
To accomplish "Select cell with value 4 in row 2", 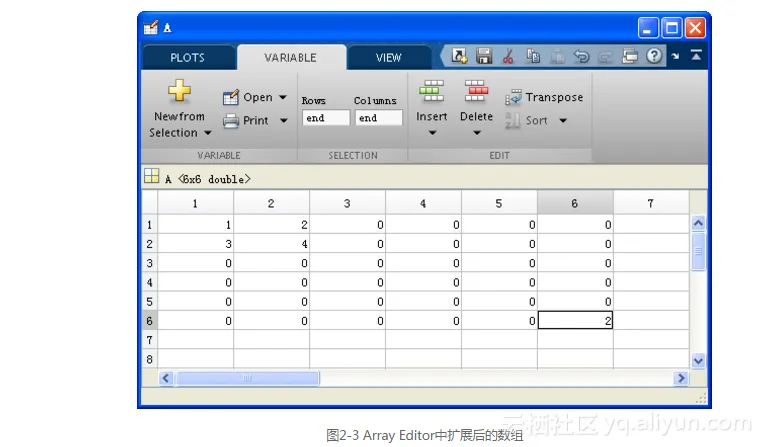I will point(272,244).
